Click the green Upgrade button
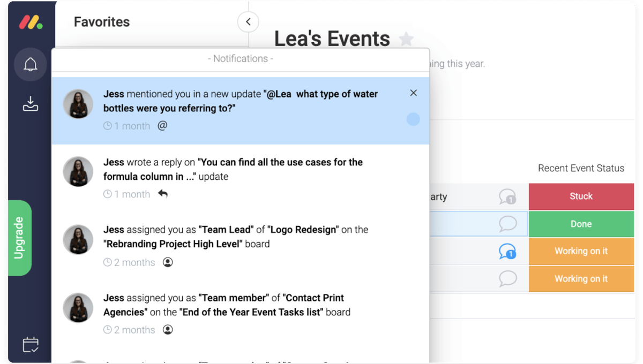Viewport: 643px width, 364px height. click(19, 238)
